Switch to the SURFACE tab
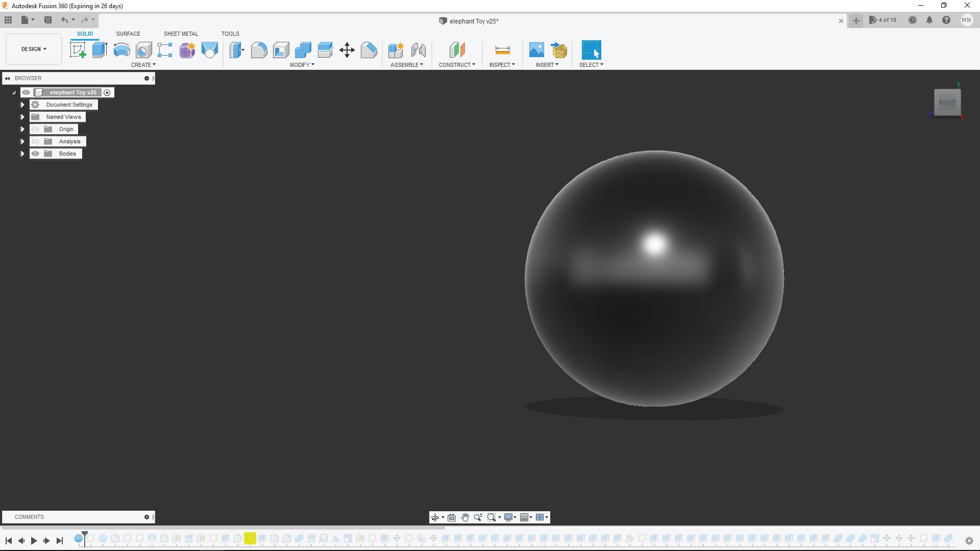The height and width of the screenshot is (551, 980). [128, 34]
